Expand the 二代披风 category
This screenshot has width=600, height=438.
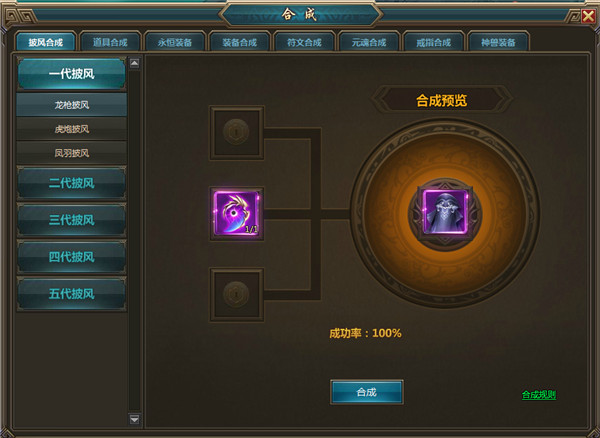click(72, 183)
